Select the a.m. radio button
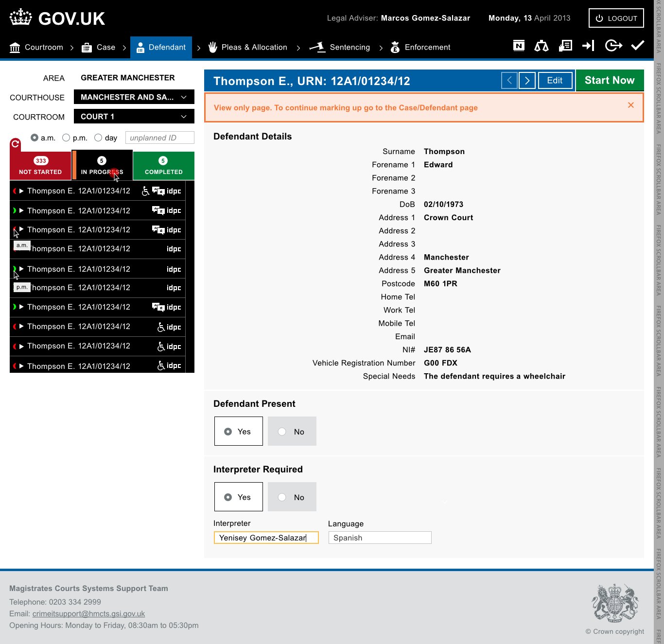This screenshot has height=644, width=664. pos(34,138)
